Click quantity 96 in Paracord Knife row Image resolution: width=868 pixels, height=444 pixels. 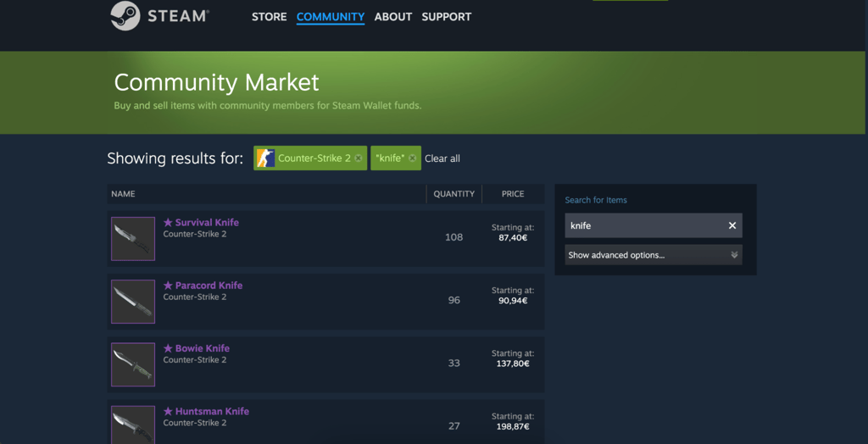pos(454,301)
